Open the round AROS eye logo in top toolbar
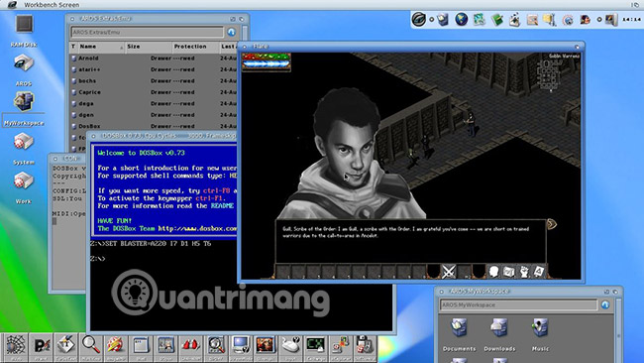 [x=418, y=19]
